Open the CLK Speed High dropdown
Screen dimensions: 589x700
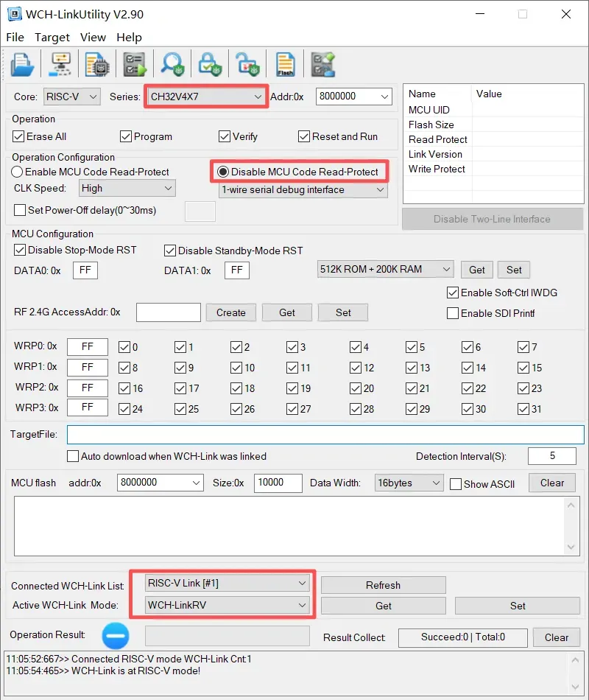[127, 189]
